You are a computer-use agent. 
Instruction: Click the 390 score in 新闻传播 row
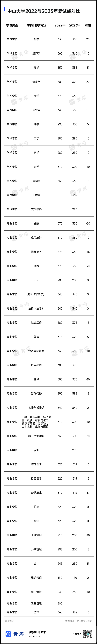tap(60, 394)
